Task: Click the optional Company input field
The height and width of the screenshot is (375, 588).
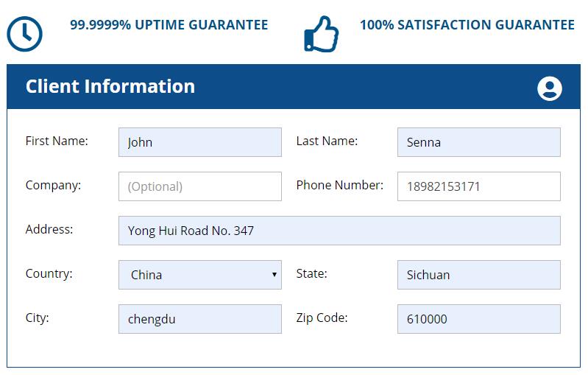Action: [x=200, y=186]
